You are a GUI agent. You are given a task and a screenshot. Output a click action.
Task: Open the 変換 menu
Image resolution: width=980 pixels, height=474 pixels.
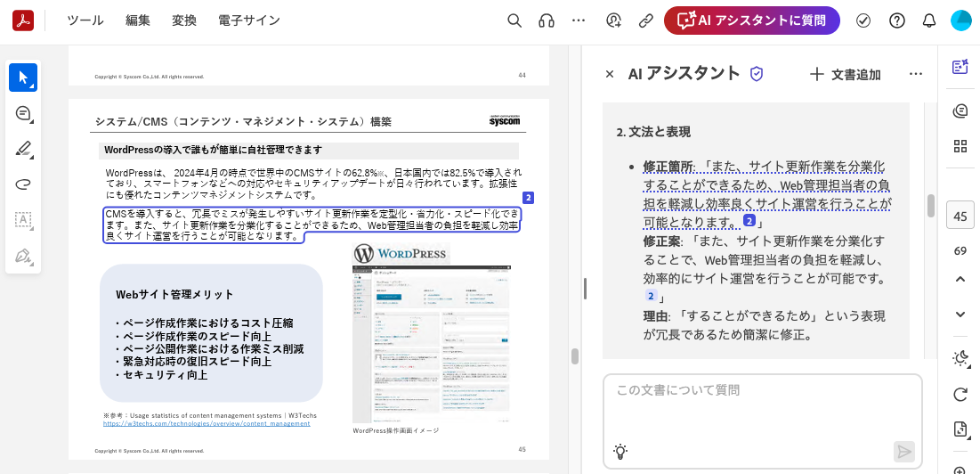pos(183,20)
